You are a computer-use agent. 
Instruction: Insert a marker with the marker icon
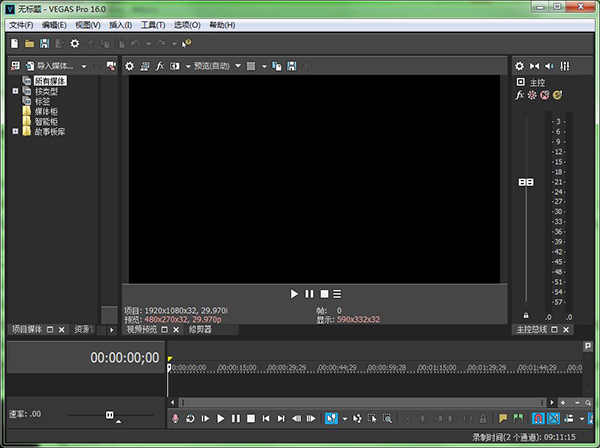coord(503,419)
